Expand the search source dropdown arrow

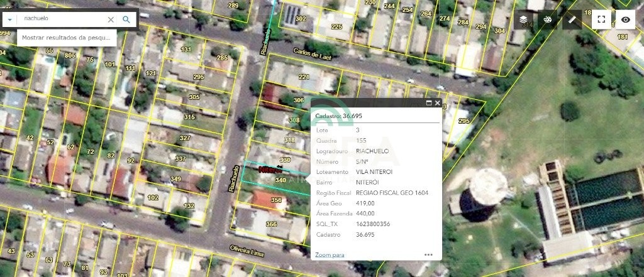coord(10,19)
